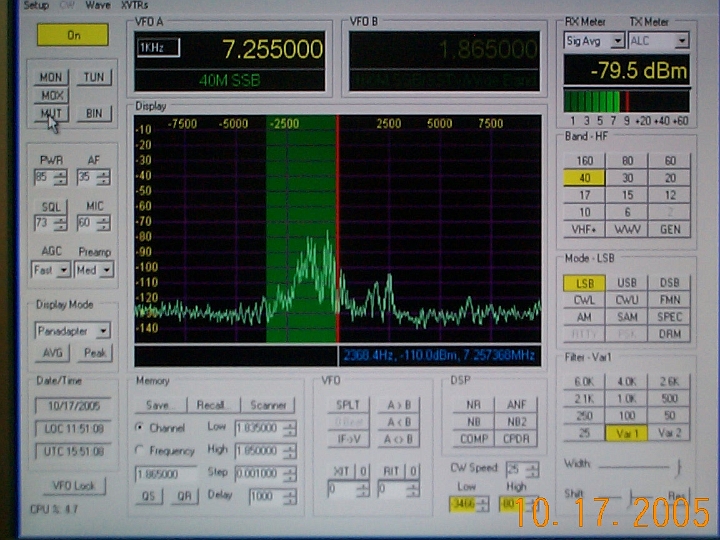The height and width of the screenshot is (540, 720).
Task: Toggle the yellow On power button
Action: (x=73, y=35)
